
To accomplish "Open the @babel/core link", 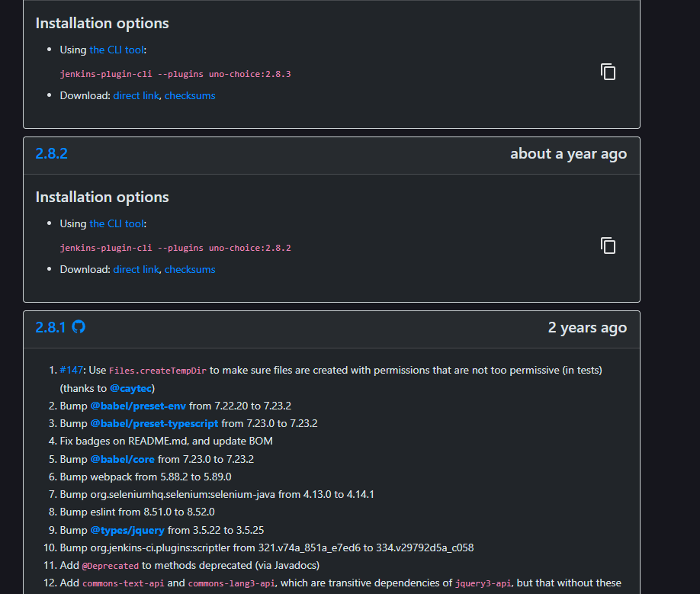I will pyautogui.click(x=122, y=459).
